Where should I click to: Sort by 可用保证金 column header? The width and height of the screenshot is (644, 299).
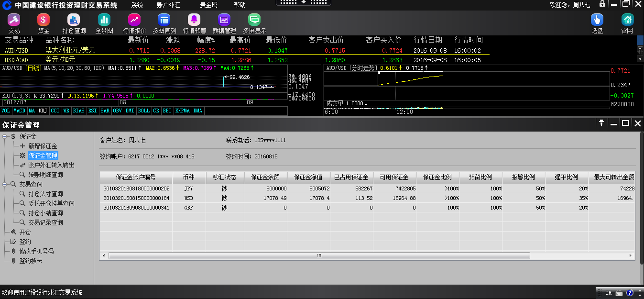[394, 177]
